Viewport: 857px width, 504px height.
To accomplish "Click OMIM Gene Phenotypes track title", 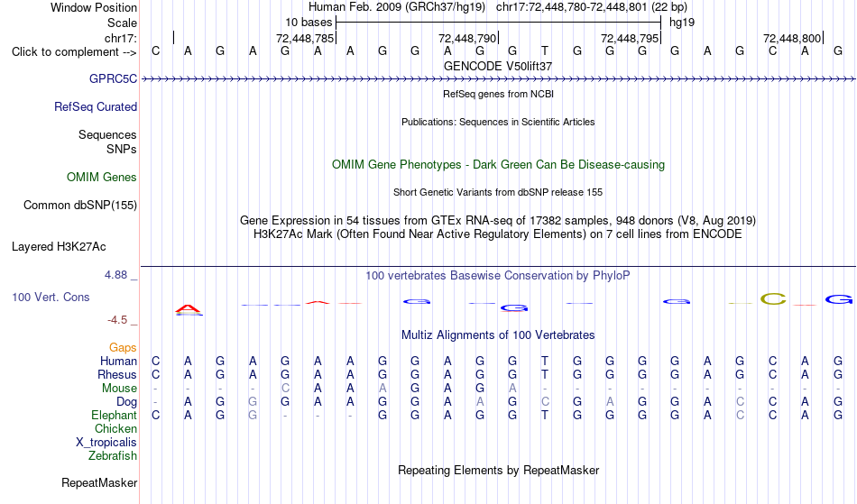I will click(x=499, y=164).
